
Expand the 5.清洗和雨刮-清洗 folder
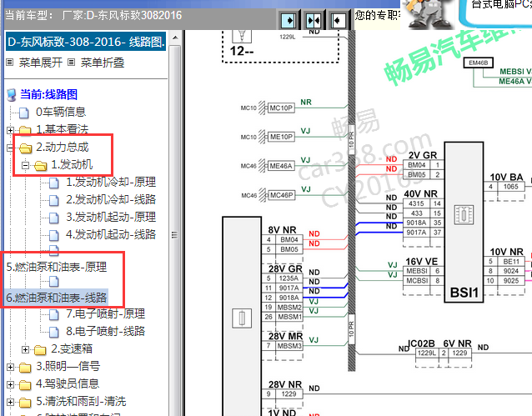coord(10,402)
